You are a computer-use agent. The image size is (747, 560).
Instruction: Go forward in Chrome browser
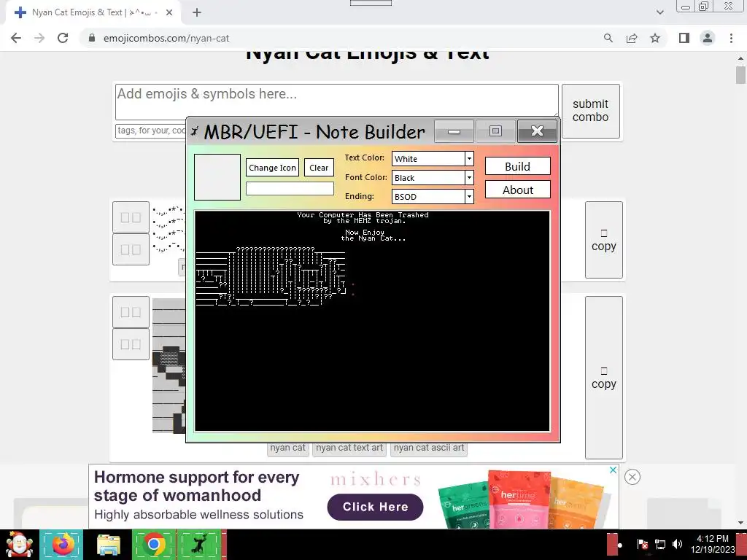(39, 38)
